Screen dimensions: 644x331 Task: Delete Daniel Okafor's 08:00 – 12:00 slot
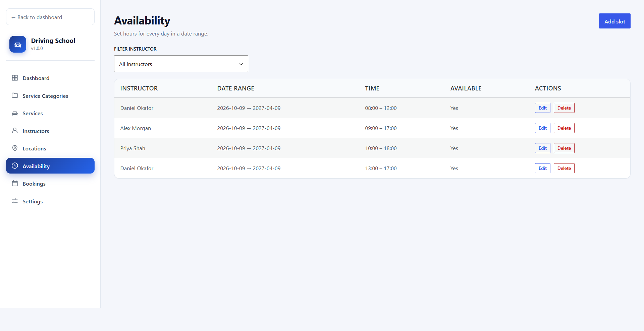coord(564,108)
